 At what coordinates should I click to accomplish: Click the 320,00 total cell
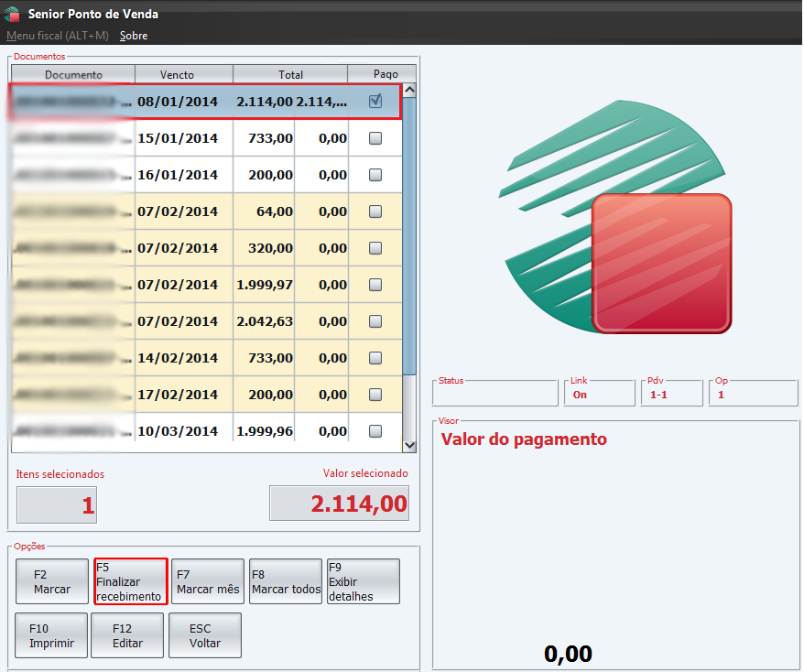264,248
